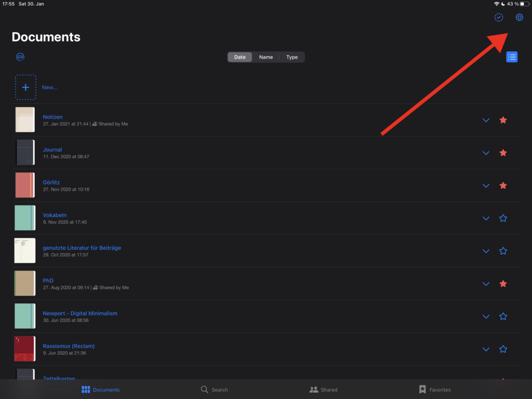Open genutzte Literatur für Beiträge title
The width and height of the screenshot is (532, 399).
point(82,248)
